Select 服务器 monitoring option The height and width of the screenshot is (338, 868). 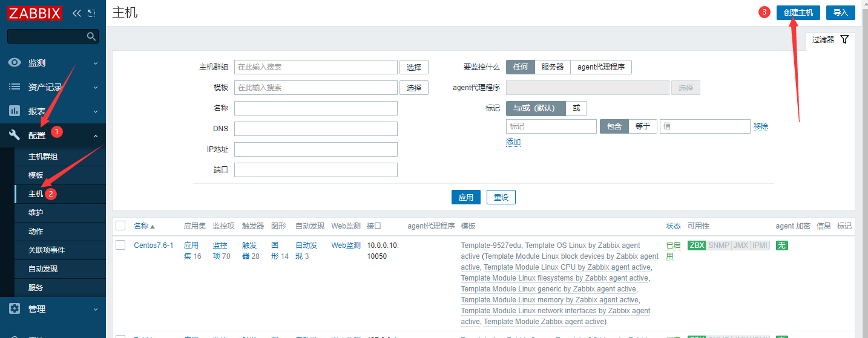(x=553, y=67)
